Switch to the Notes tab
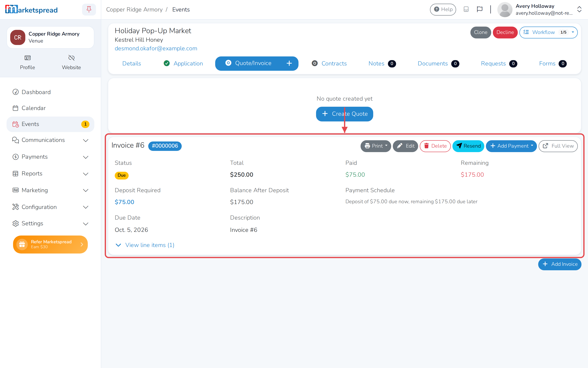 click(382, 64)
